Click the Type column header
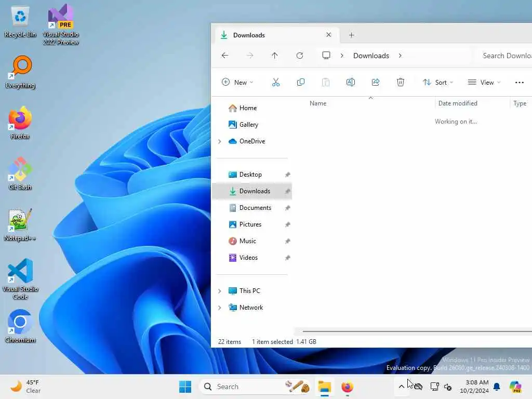Viewport: 532px width, 399px height. click(521, 103)
